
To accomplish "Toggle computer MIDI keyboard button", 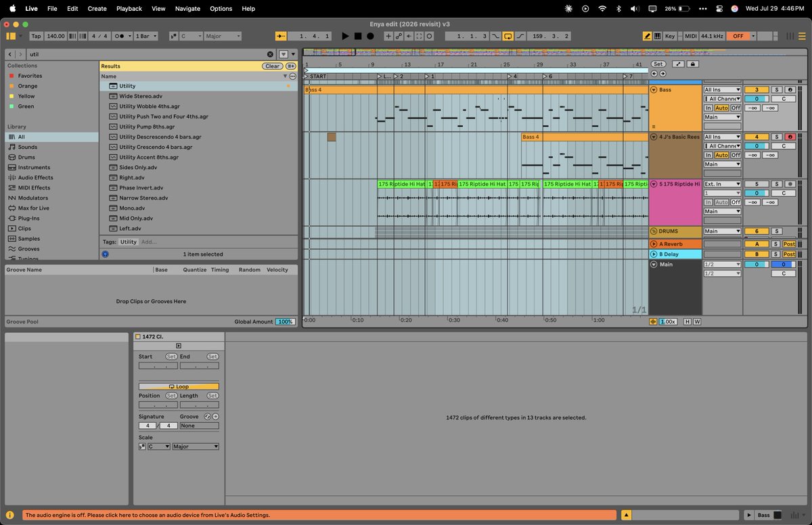I will pyautogui.click(x=657, y=36).
